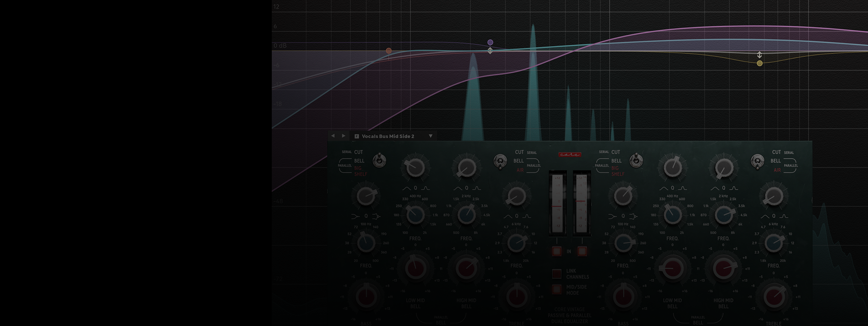The width and height of the screenshot is (868, 326).
Task: Select the orange EQ band node
Action: click(388, 51)
